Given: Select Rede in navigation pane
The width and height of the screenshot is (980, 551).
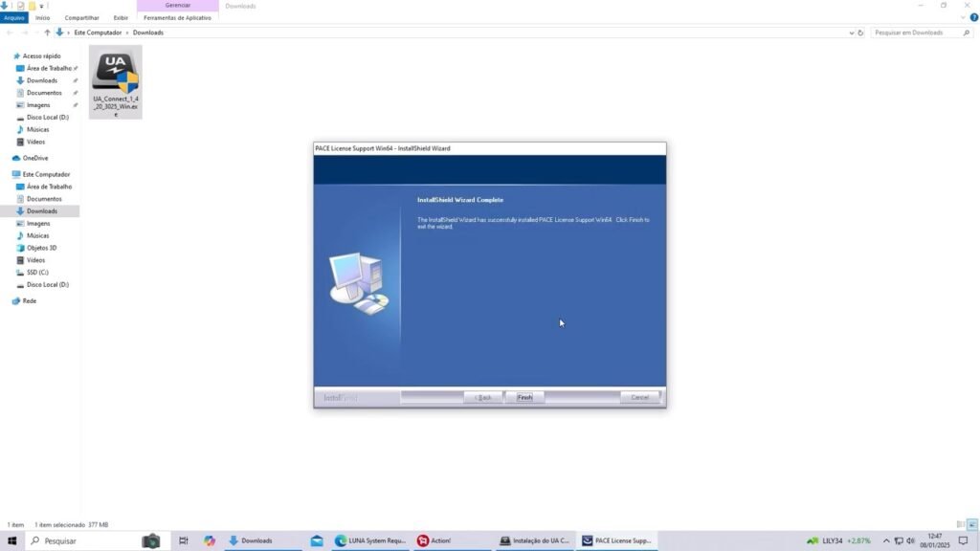Looking at the screenshot, I should coord(29,301).
